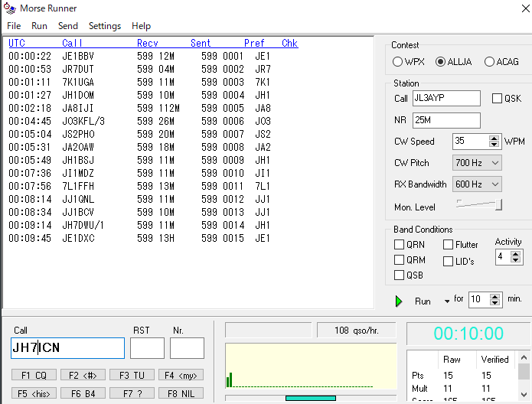
Task: Close the Morse Runner window
Action: tap(525, 8)
